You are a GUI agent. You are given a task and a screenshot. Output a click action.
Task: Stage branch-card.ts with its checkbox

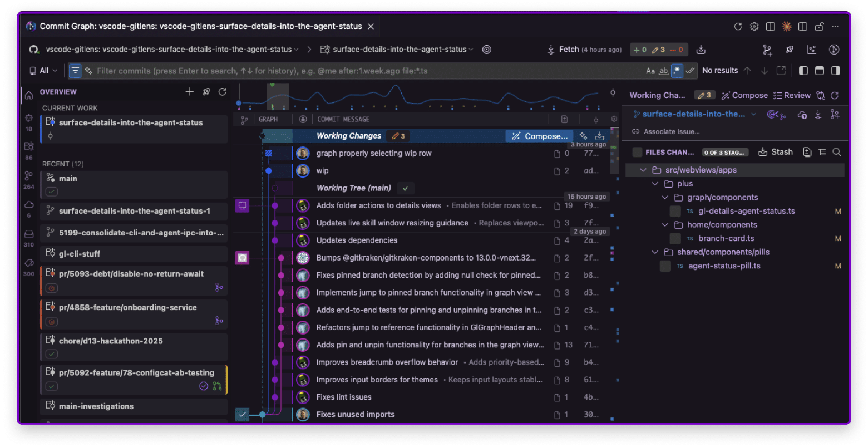(x=675, y=239)
